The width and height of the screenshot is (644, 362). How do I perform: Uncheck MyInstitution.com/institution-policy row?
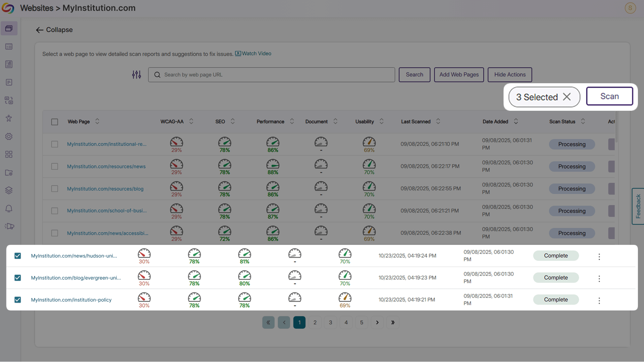point(18,300)
